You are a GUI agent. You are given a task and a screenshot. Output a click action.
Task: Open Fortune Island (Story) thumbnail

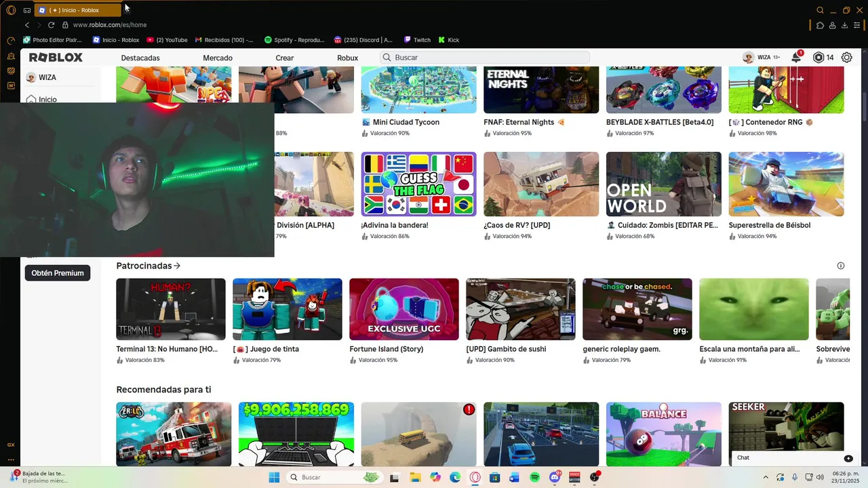tap(404, 309)
